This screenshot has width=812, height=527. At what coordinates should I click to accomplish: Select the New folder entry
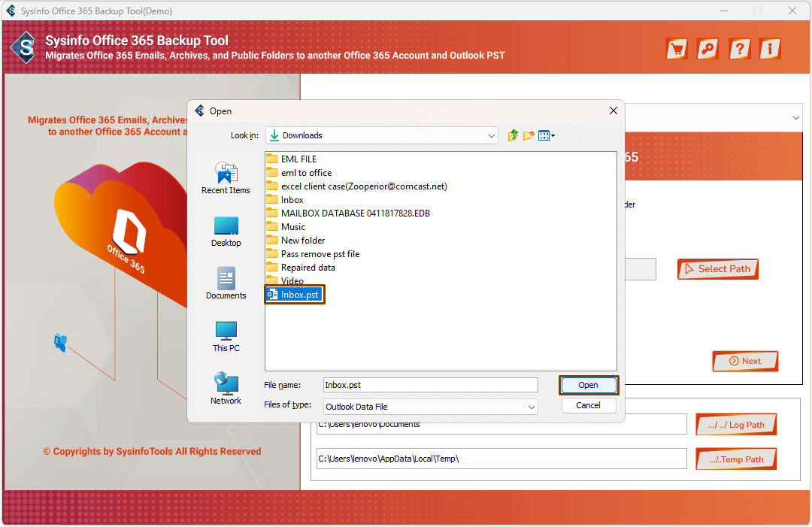(x=296, y=241)
